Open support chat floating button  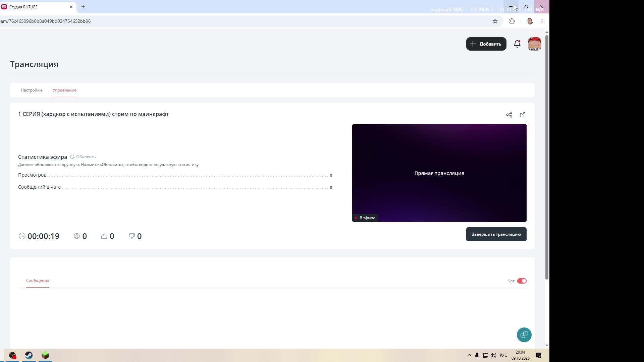(524, 335)
